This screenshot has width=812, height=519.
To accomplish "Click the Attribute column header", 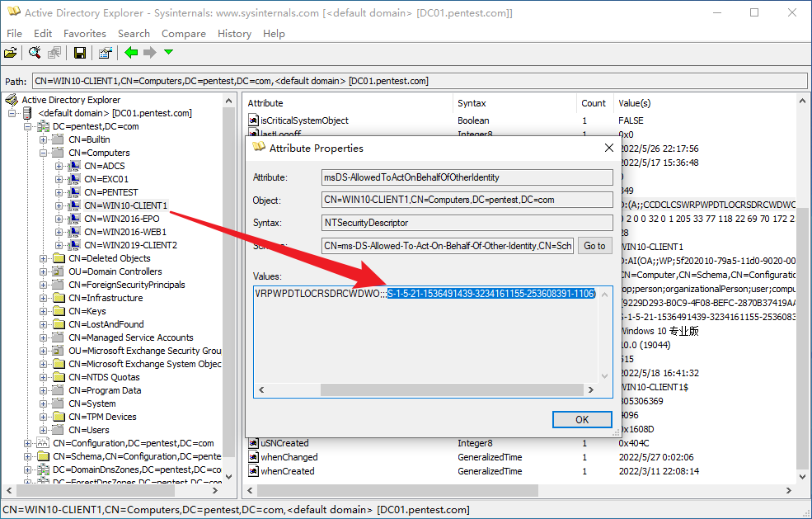I will [x=349, y=103].
